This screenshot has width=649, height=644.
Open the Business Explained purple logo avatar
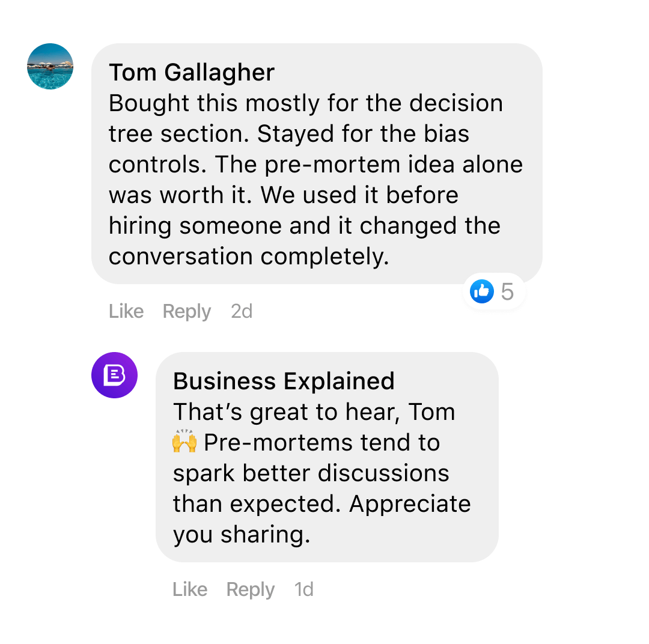[114, 375]
